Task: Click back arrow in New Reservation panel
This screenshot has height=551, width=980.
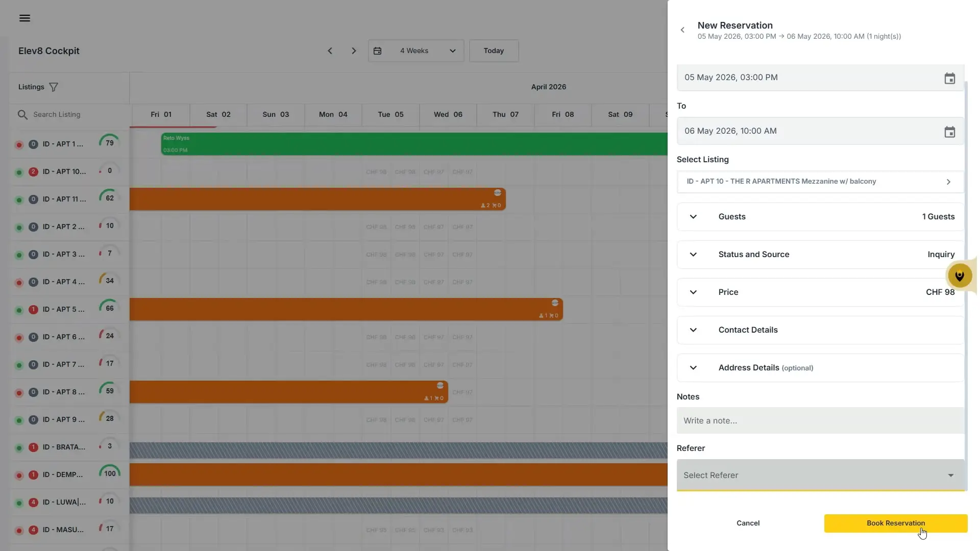Action: click(682, 30)
